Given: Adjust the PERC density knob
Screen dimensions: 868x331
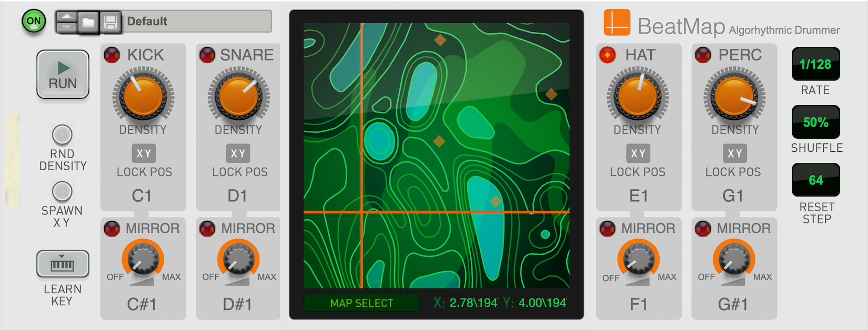Looking at the screenshot, I should (x=734, y=97).
